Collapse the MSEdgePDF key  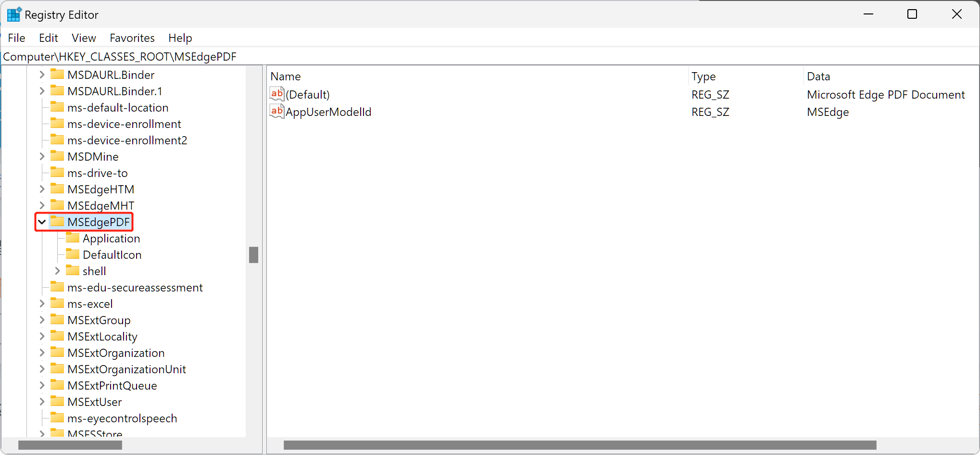tap(42, 222)
